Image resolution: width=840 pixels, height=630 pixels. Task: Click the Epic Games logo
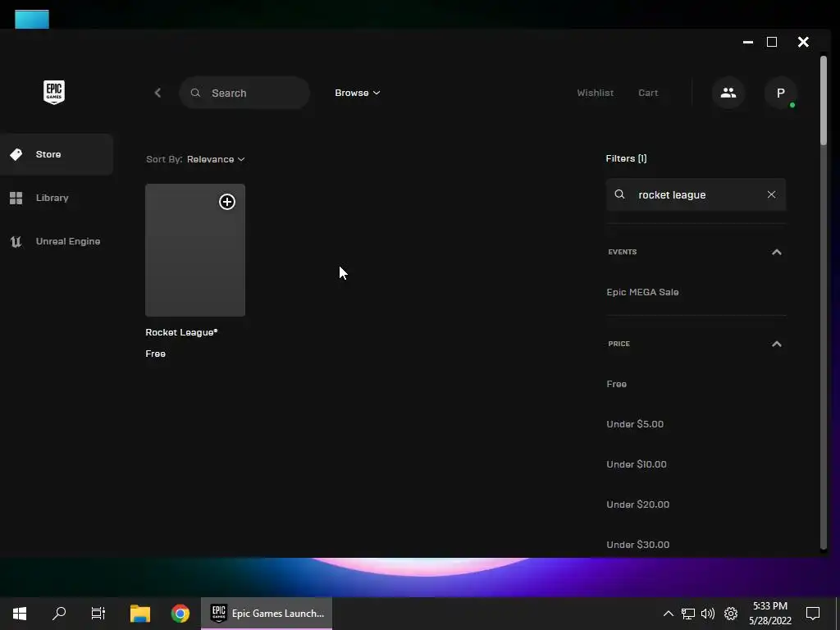point(53,92)
